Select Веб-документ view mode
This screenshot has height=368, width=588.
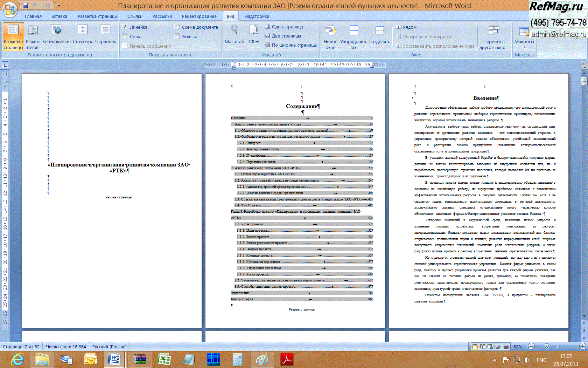[56, 34]
